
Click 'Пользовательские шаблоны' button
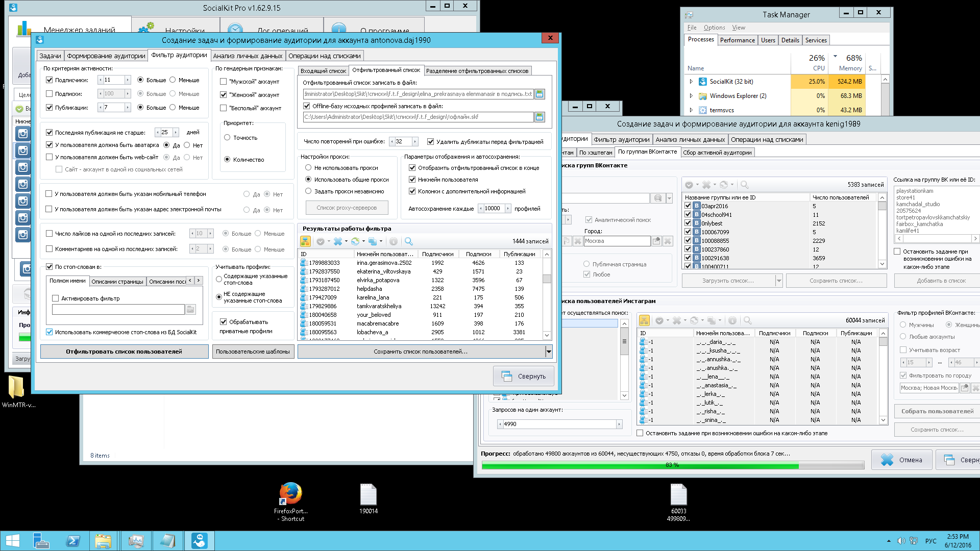pyautogui.click(x=253, y=352)
